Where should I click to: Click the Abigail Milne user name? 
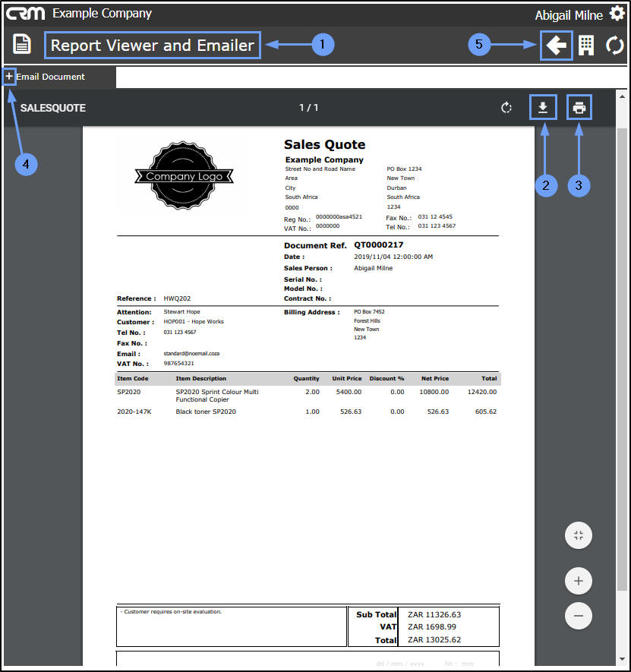pos(569,15)
